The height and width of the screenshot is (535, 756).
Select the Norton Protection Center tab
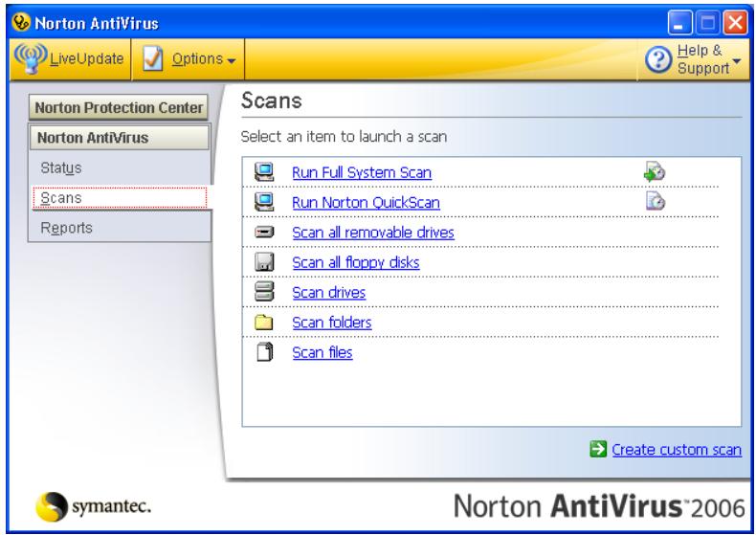coord(119,107)
